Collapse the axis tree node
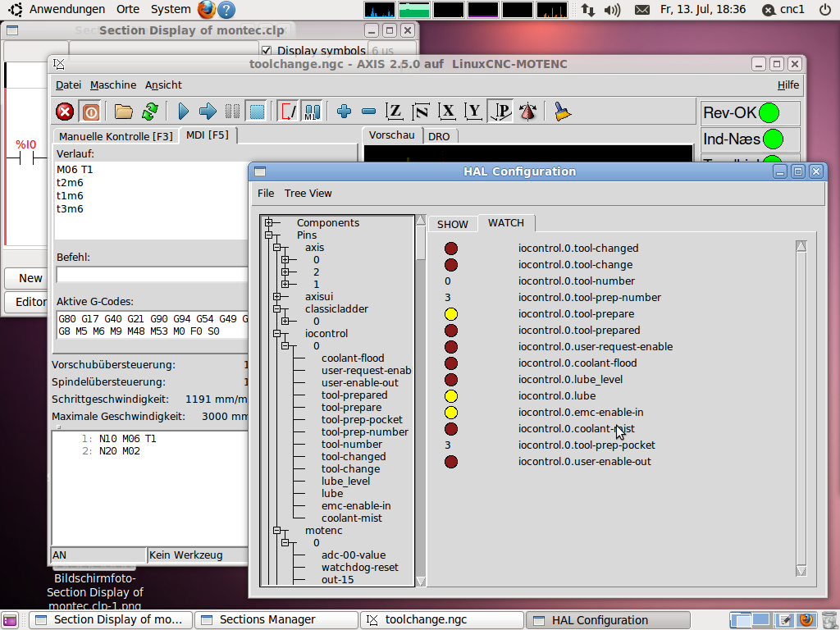Image resolution: width=840 pixels, height=630 pixels. (x=277, y=247)
